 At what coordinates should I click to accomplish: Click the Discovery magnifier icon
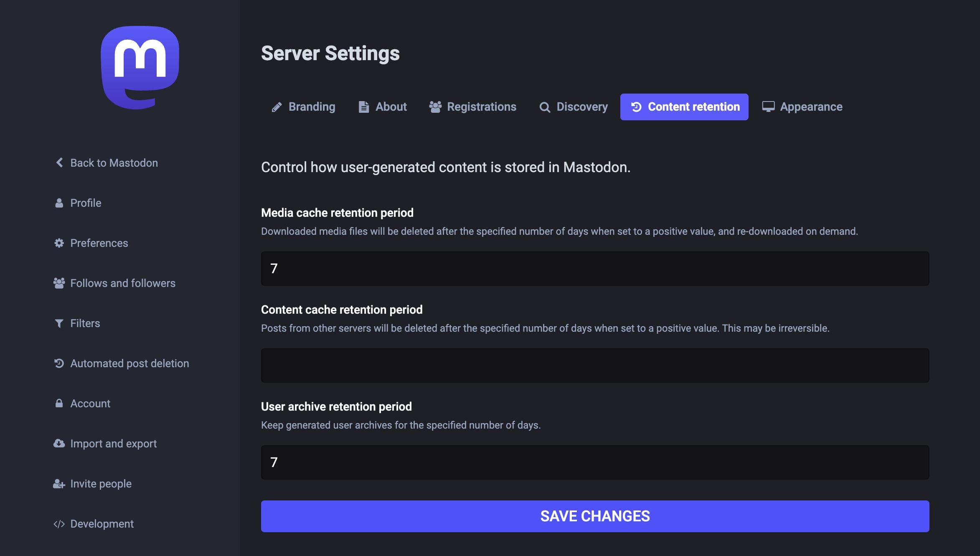click(x=545, y=107)
